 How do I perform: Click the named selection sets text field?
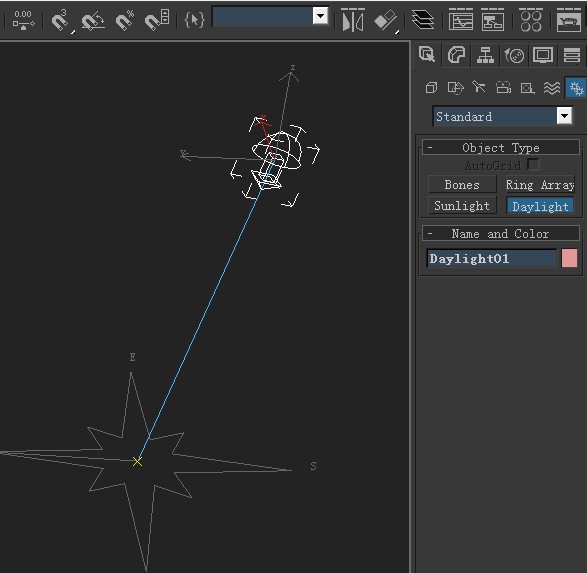coord(263,16)
